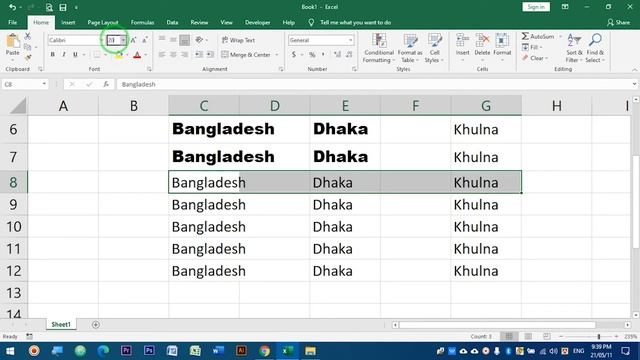Click the Format cells icon

[x=502, y=41]
